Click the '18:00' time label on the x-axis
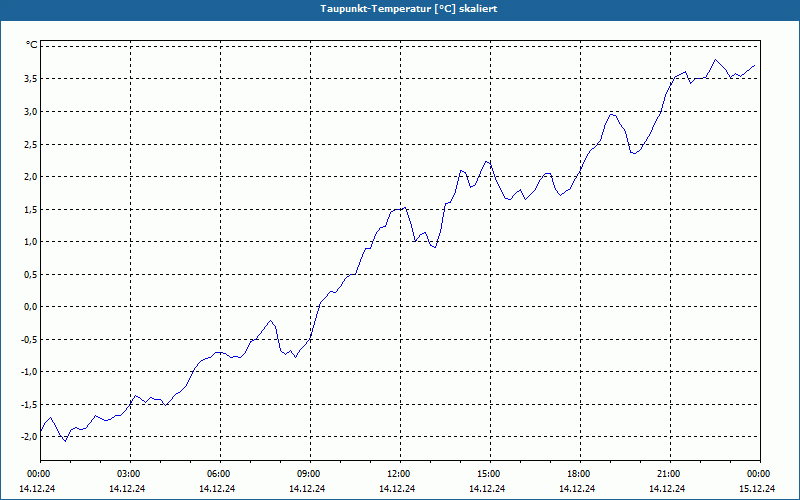Screen dimensions: 800x500 tap(581, 474)
